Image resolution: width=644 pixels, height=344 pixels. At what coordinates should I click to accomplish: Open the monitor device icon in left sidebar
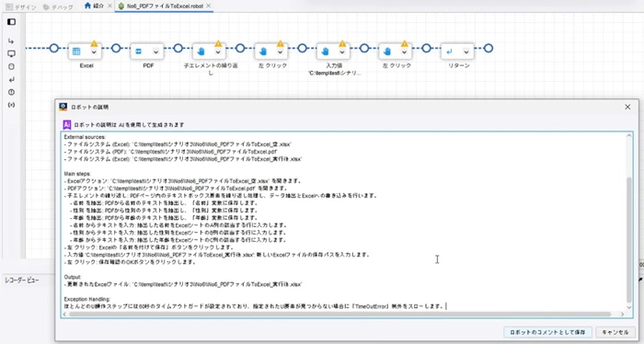click(11, 53)
